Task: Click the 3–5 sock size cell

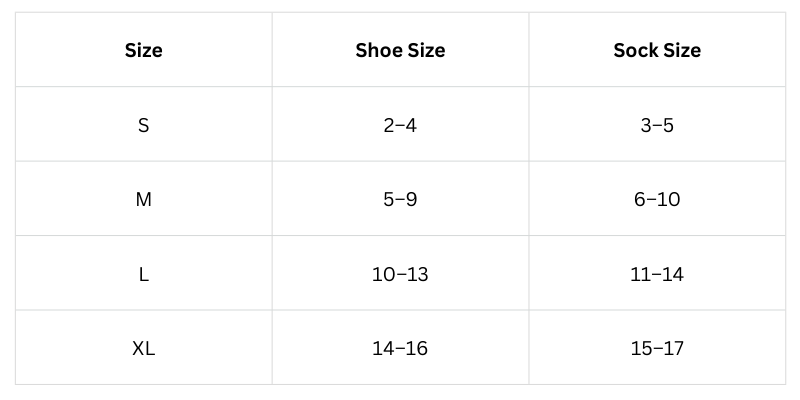Action: [657, 125]
